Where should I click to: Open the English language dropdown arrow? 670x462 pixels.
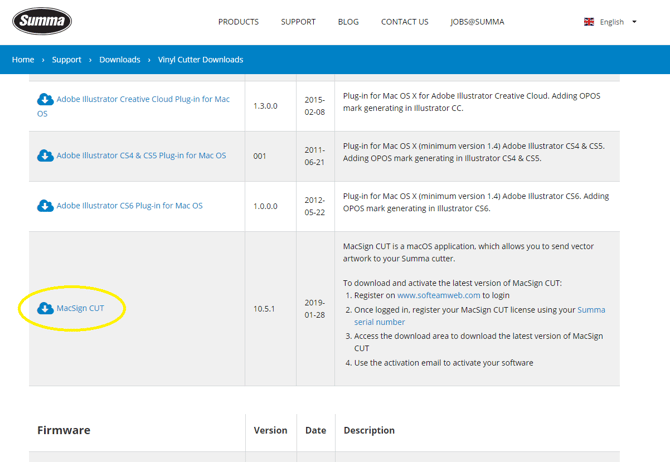tap(634, 22)
